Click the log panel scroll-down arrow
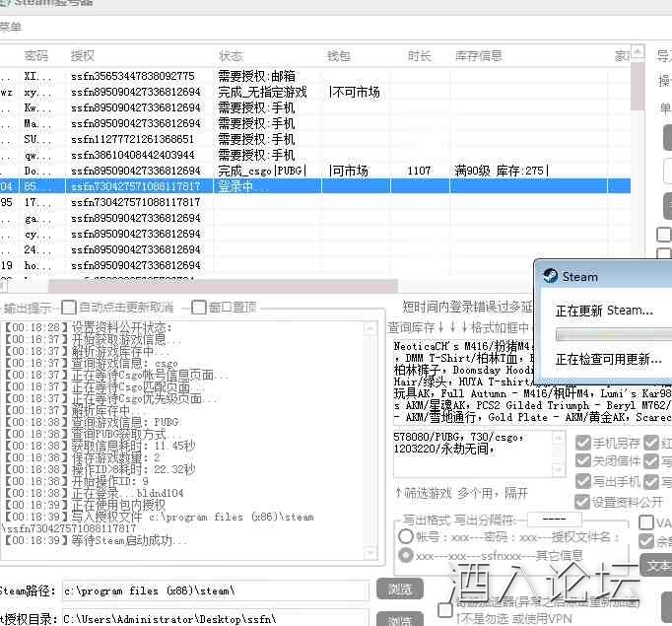This screenshot has width=672, height=626. [370, 553]
